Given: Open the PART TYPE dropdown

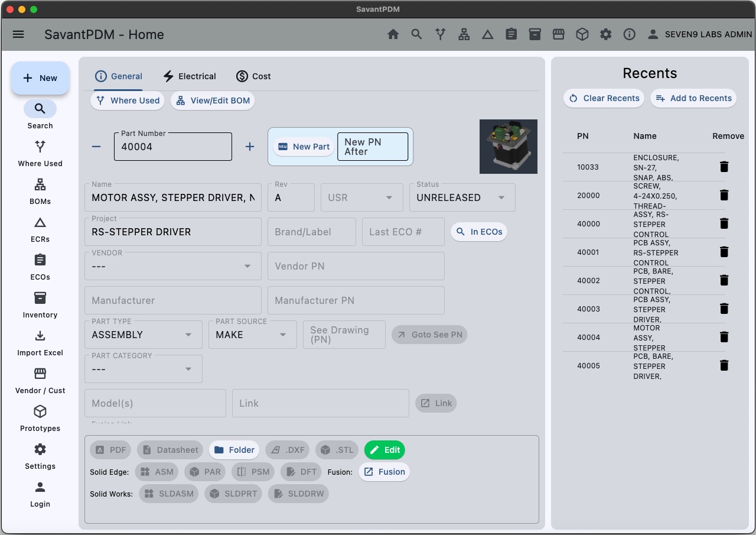Looking at the screenshot, I should (x=143, y=335).
